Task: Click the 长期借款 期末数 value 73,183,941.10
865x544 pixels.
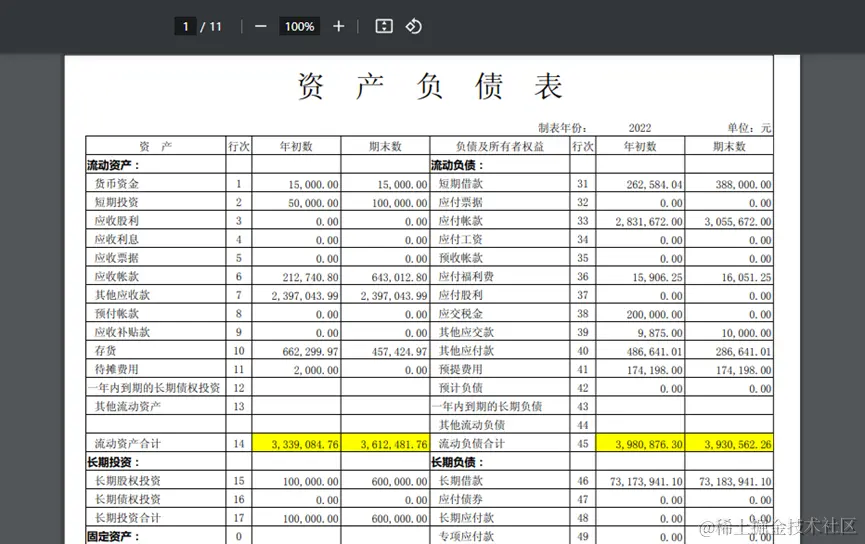Action: 735,482
